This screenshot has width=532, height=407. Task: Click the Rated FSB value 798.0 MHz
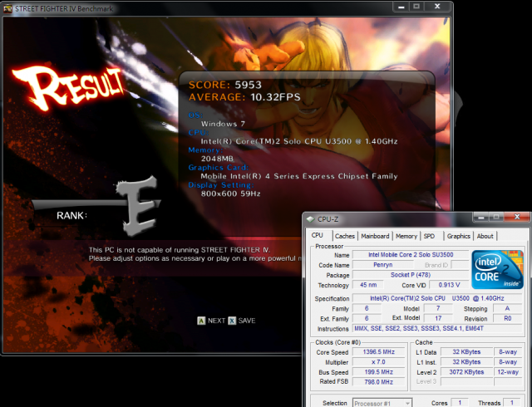click(x=379, y=382)
